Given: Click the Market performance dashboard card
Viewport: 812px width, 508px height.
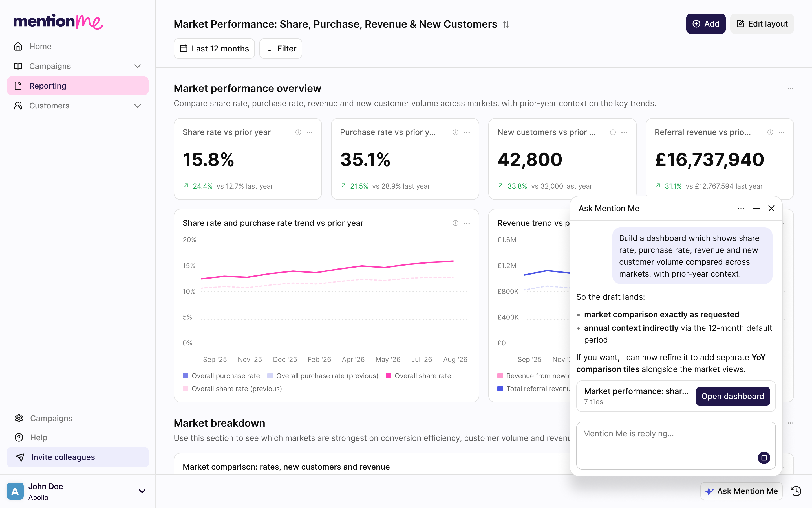Looking at the screenshot, I should point(676,396).
